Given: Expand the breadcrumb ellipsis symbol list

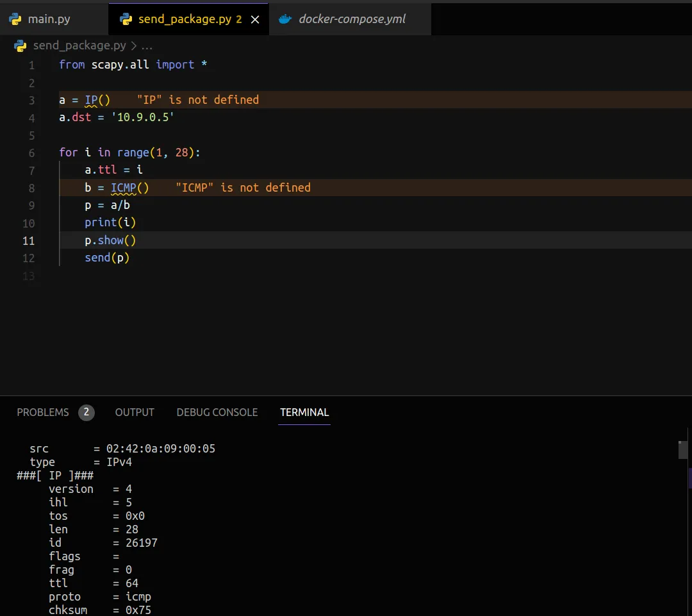Looking at the screenshot, I should (147, 46).
